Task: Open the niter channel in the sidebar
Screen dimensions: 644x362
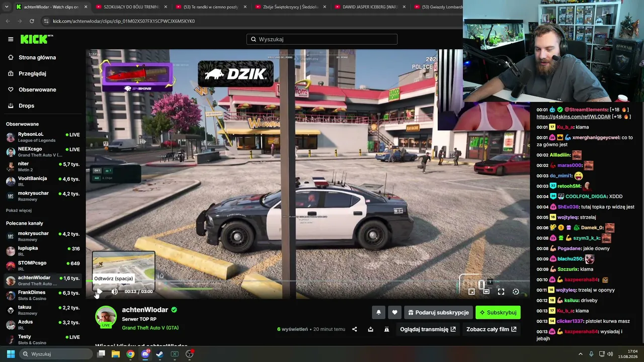Action: pos(43,166)
